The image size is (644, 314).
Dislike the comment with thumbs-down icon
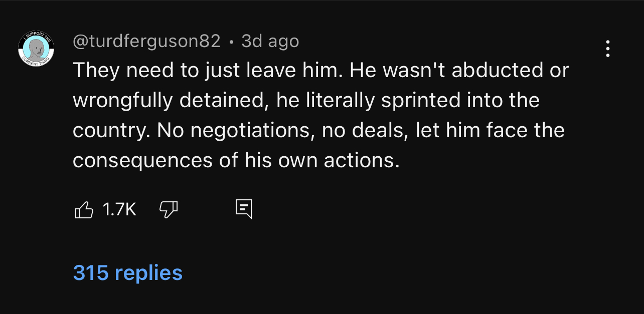(x=169, y=209)
